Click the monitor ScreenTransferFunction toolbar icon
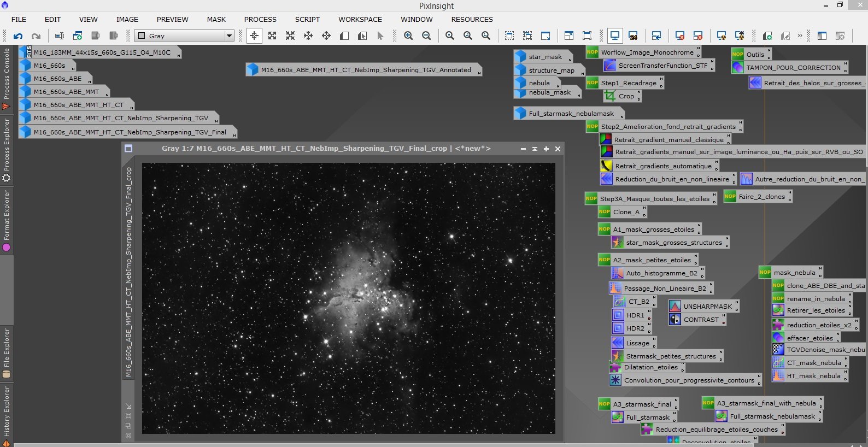The image size is (868, 447). click(x=615, y=36)
